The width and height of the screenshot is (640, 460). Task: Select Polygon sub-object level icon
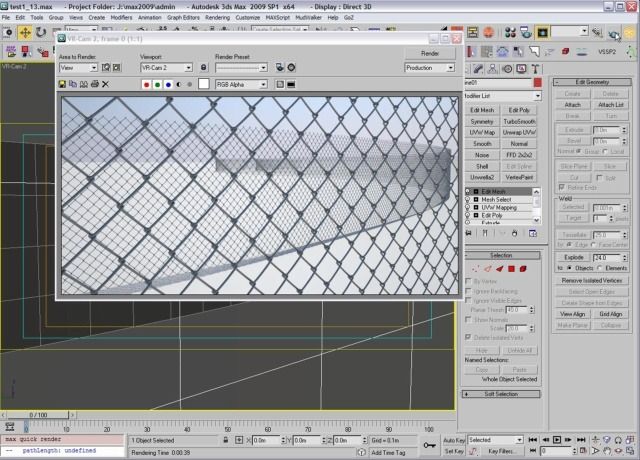(x=511, y=269)
